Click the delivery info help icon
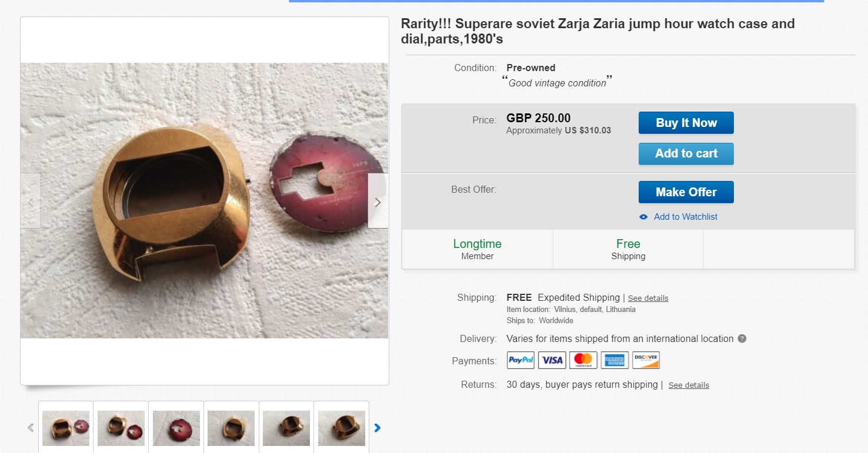Viewport: 868px width, 453px height. point(742,339)
